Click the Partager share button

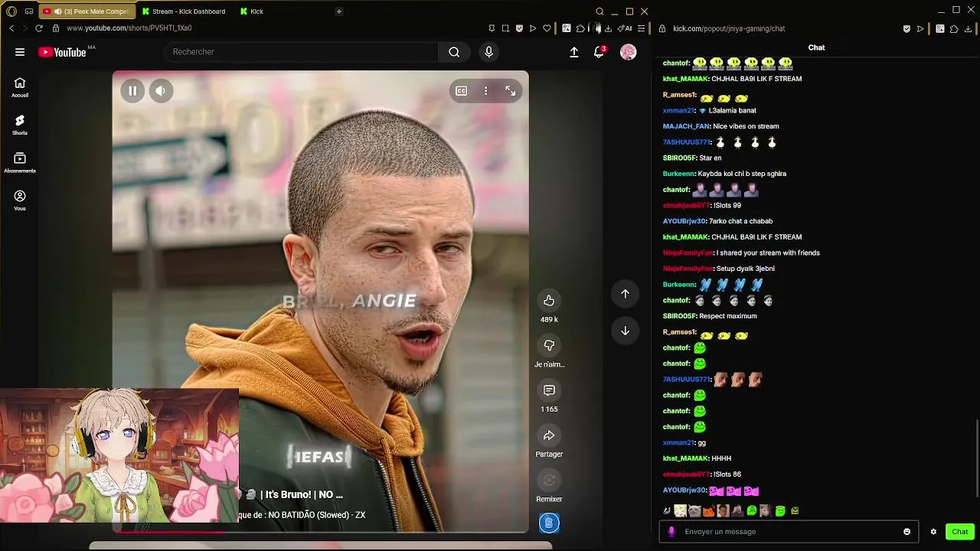pos(549,435)
